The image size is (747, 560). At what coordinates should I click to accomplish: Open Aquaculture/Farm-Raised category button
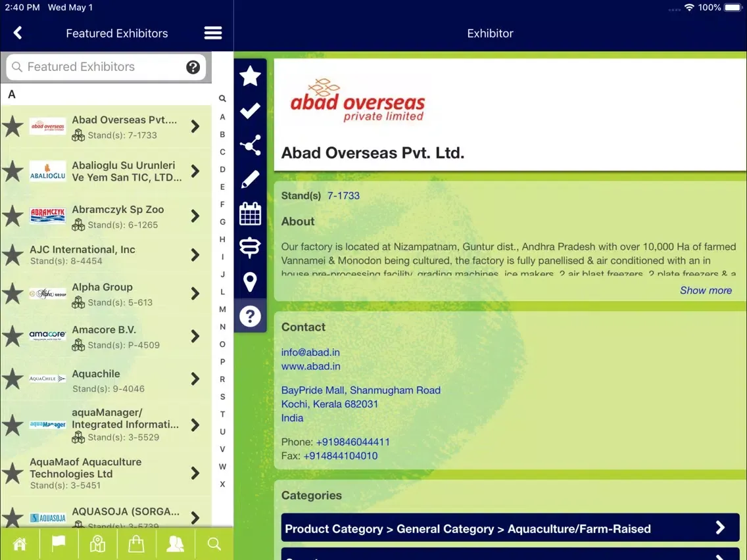[510, 528]
